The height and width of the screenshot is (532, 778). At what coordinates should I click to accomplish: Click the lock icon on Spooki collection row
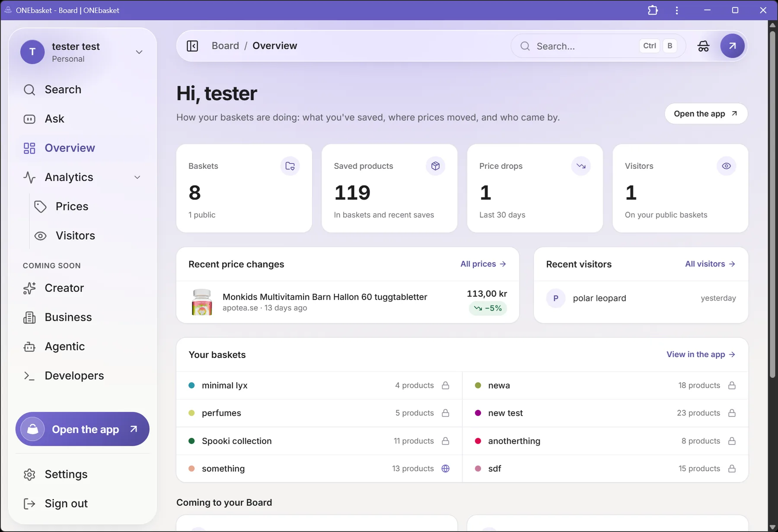[x=446, y=441]
